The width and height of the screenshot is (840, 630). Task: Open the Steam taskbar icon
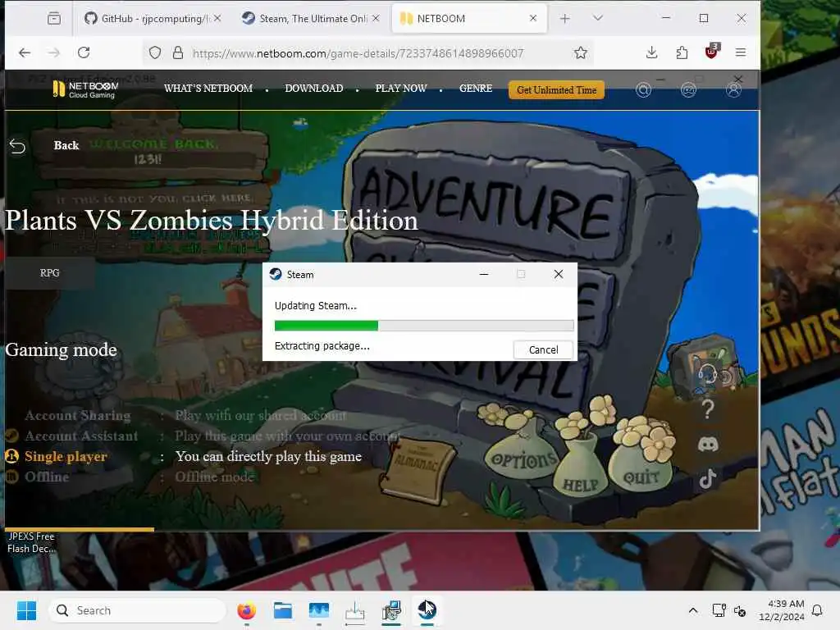(427, 610)
